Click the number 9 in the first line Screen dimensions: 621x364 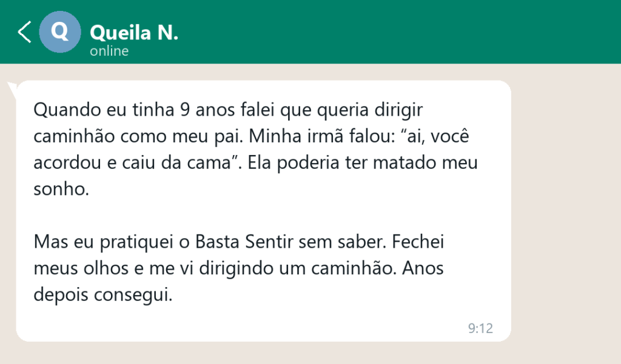tap(185, 110)
